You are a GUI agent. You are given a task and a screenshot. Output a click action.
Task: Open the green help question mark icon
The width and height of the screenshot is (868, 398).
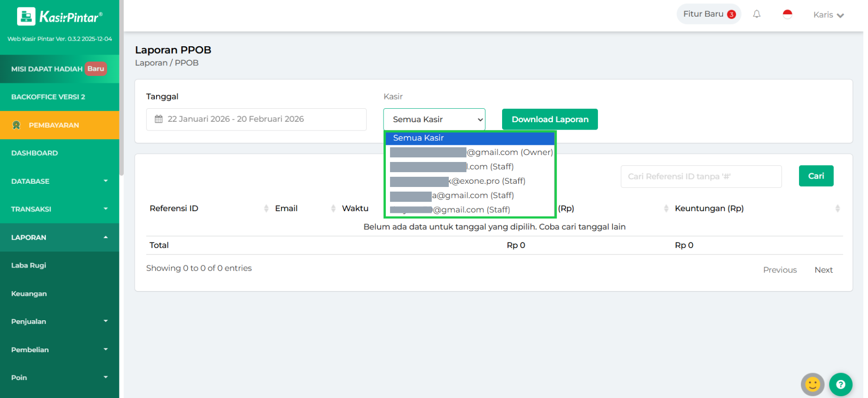click(840, 384)
